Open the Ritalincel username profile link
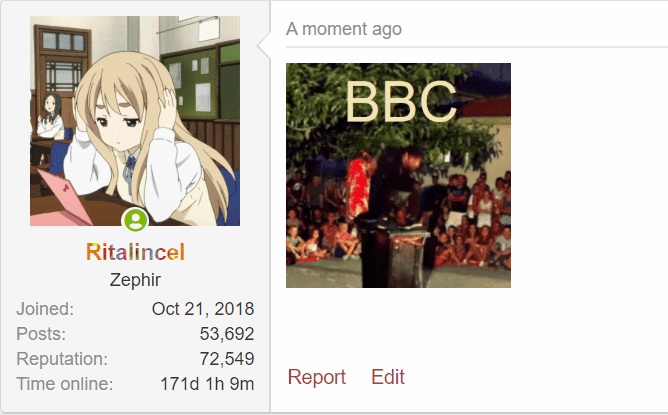The image size is (668, 415). tap(135, 252)
